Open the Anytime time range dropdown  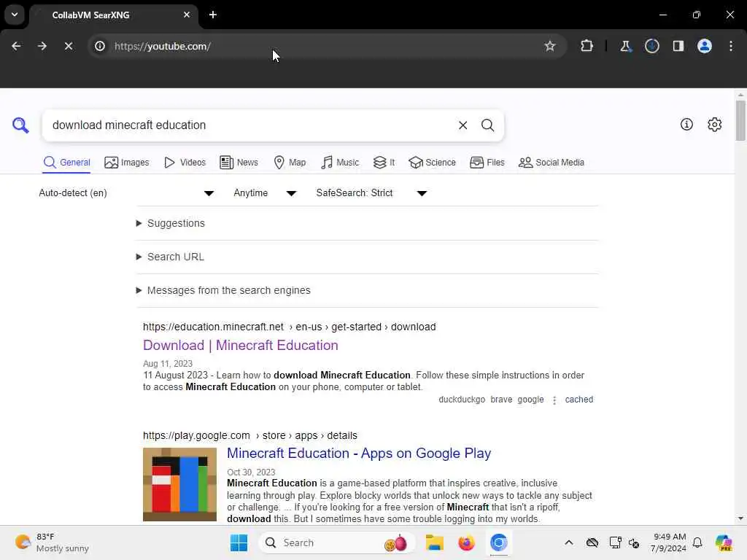tap(265, 192)
